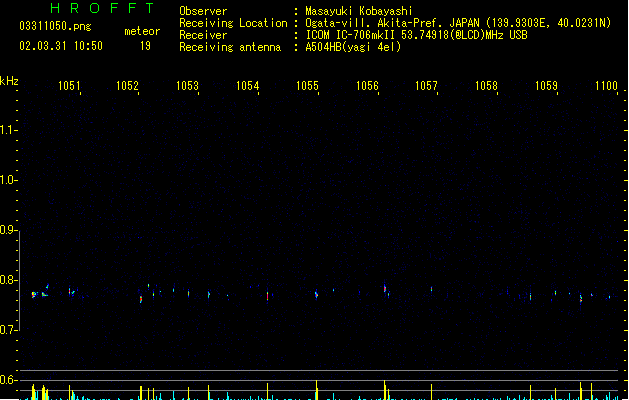The image size is (629, 400).
Task: Click the 0.9 frequency axis label
Action: (7, 230)
